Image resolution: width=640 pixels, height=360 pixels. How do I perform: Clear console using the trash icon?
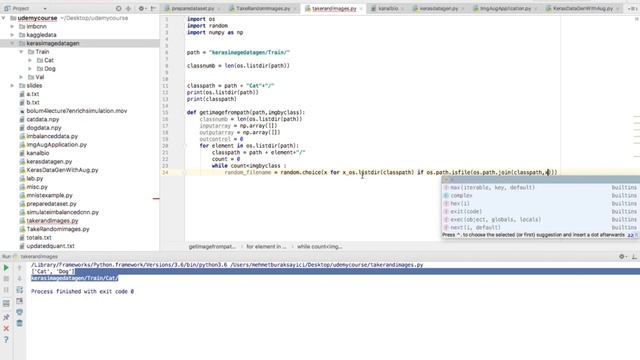[20, 323]
